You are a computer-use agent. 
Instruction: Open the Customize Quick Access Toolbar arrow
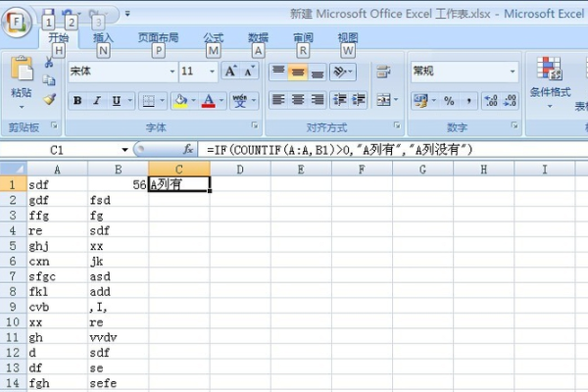pos(127,14)
